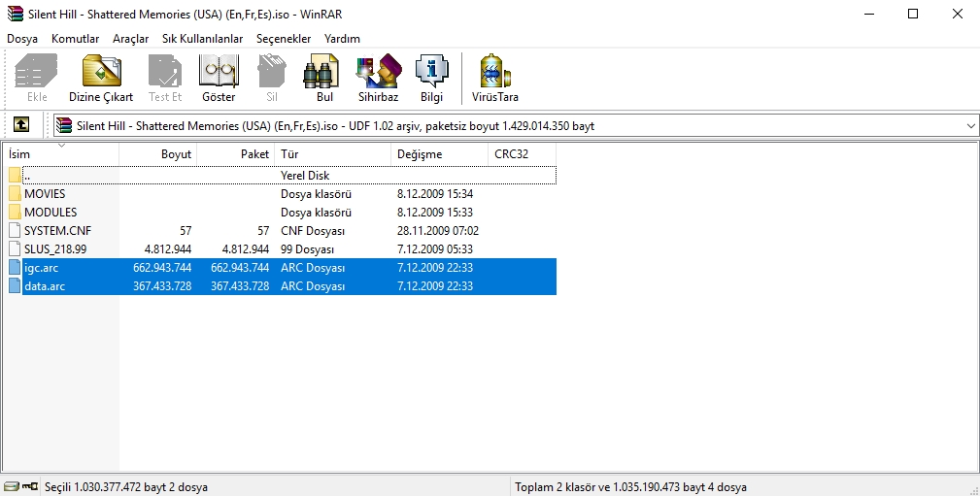This screenshot has width=980, height=496.
Task: Sort list by Boyut column header
Action: [158, 154]
